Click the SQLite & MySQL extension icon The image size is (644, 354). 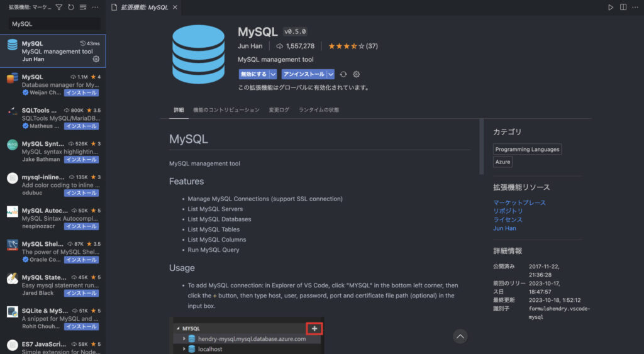click(x=13, y=312)
